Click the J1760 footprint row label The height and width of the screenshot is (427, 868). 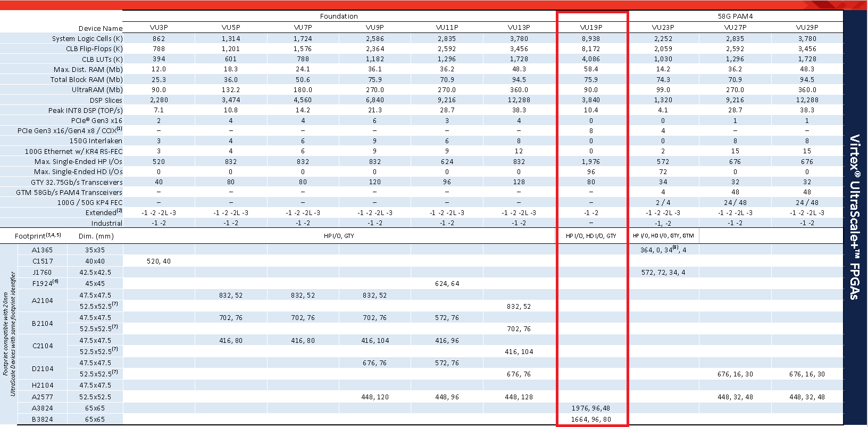tap(43, 273)
